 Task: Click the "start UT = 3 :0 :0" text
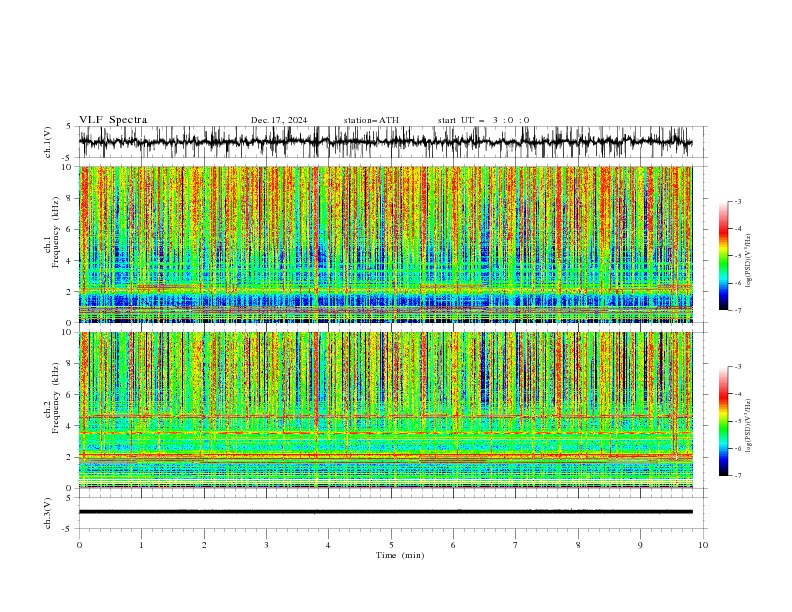tap(483, 120)
